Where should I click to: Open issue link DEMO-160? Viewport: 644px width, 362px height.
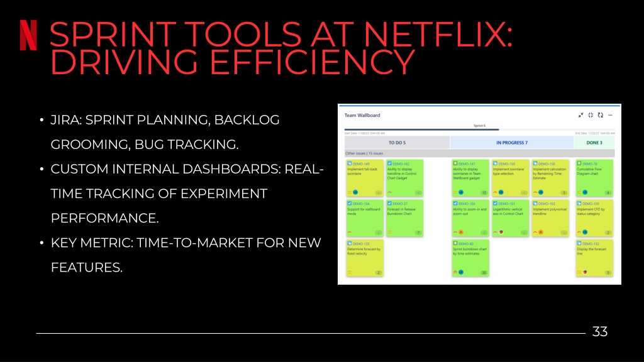point(467,204)
